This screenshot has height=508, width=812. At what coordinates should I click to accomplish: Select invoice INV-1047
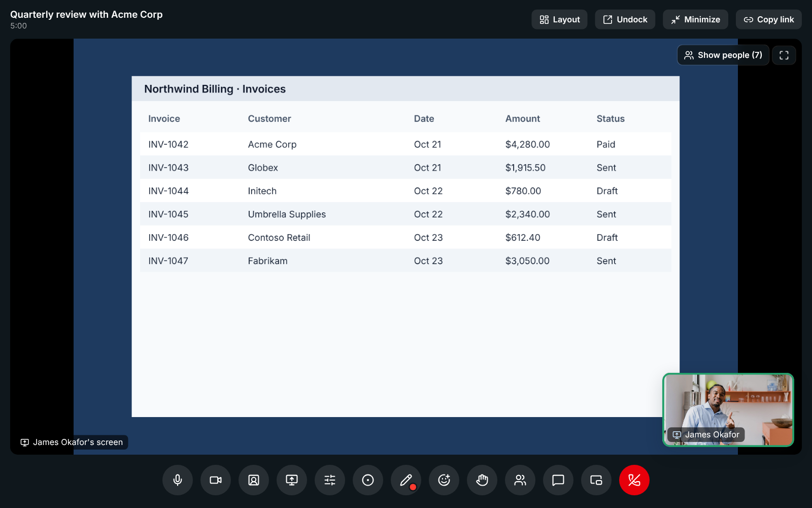tap(168, 261)
